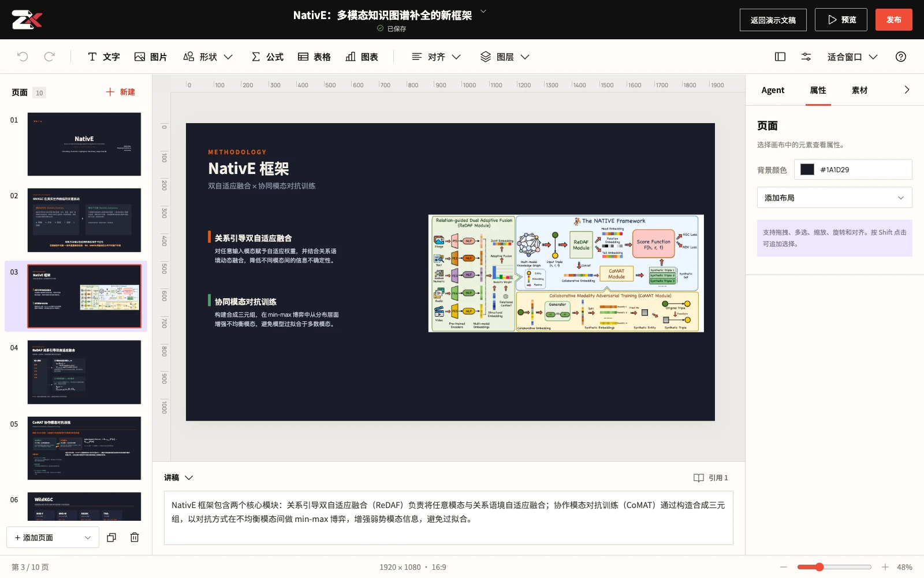Open the 对齐 alignment dropdown
Screen dimensions: 924x578
(436, 57)
